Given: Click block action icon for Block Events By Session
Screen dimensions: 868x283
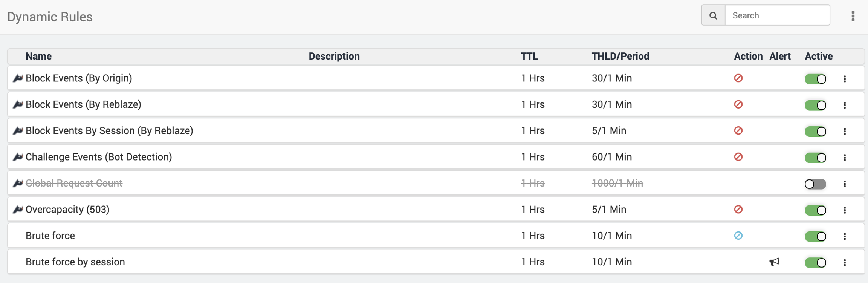Looking at the screenshot, I should click(738, 130).
